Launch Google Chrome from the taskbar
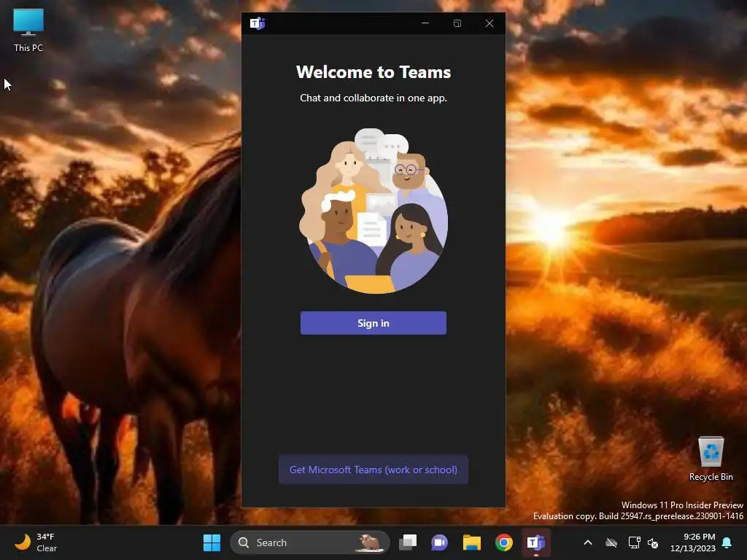Viewport: 747px width, 560px height. tap(503, 542)
